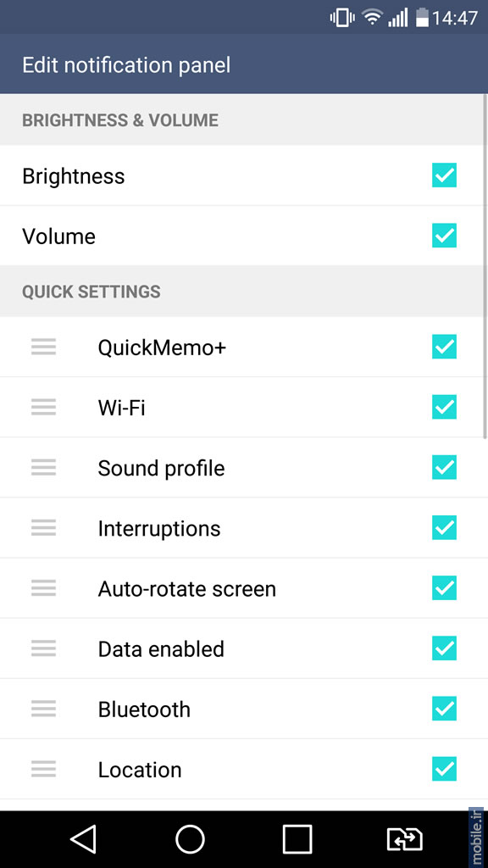
Task: Tap the Wi-Fi reorder handle icon
Action: coord(44,408)
